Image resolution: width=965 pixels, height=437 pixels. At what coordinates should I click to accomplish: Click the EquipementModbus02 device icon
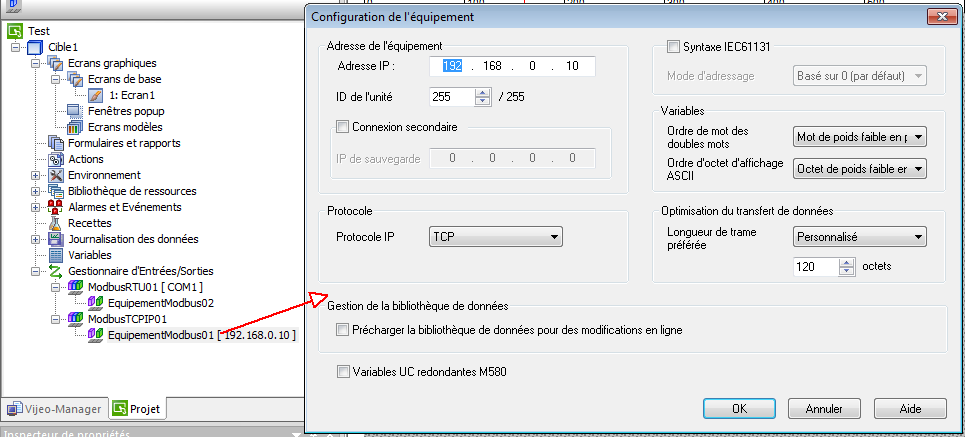point(95,303)
